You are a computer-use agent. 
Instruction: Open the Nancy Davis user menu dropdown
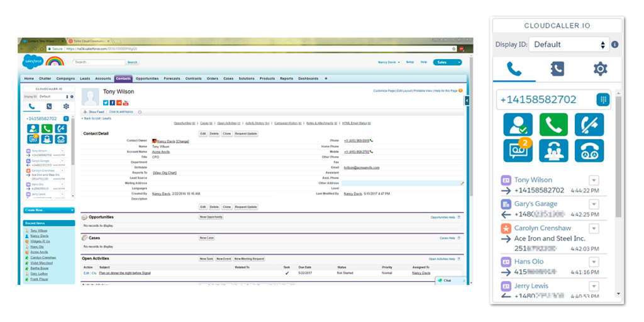389,62
